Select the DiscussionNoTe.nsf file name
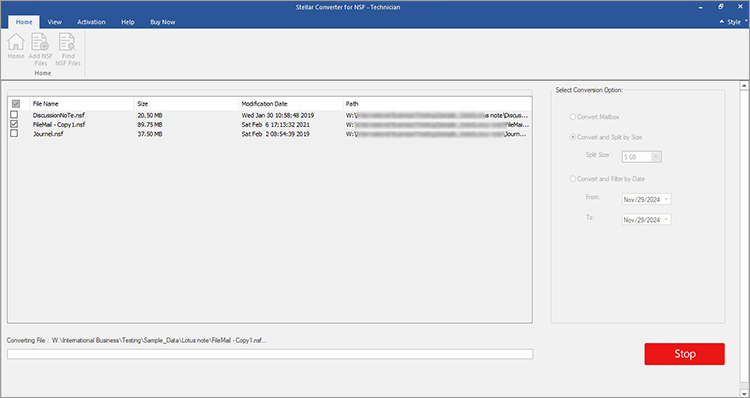The image size is (750, 398). (x=58, y=115)
